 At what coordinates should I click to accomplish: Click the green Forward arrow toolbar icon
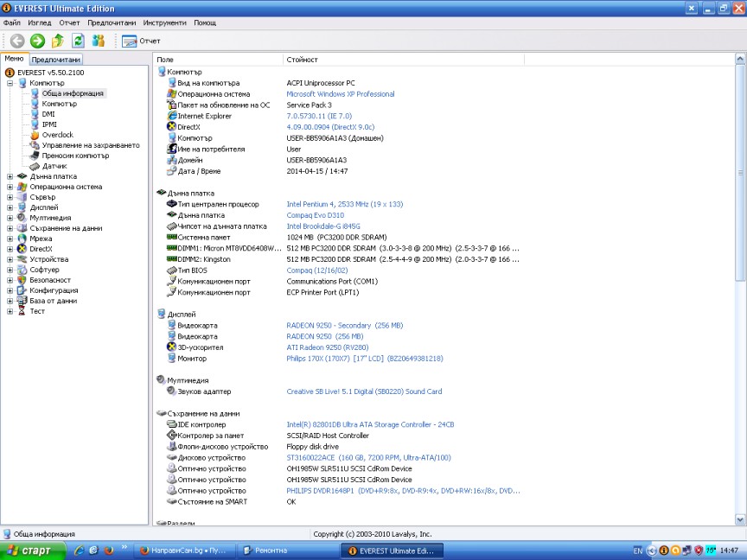pos(37,41)
